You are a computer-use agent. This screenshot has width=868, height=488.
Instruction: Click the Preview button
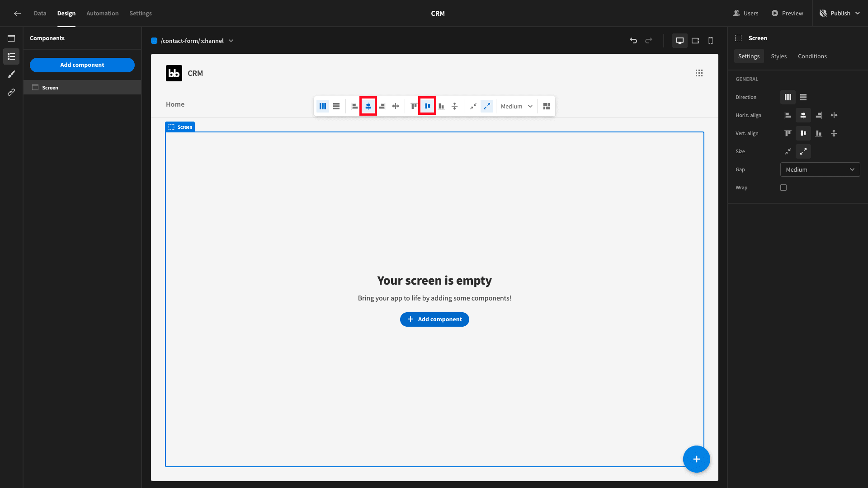pyautogui.click(x=787, y=14)
